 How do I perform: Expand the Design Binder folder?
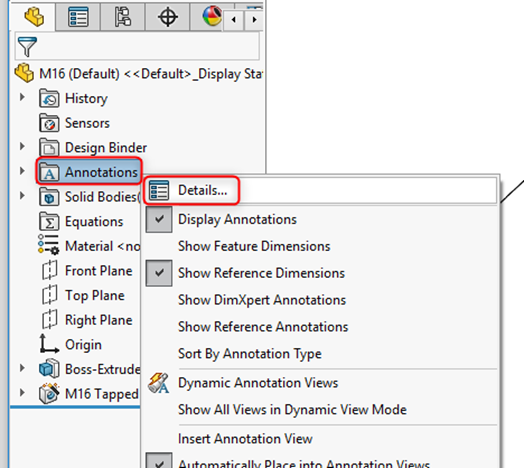coord(22,146)
